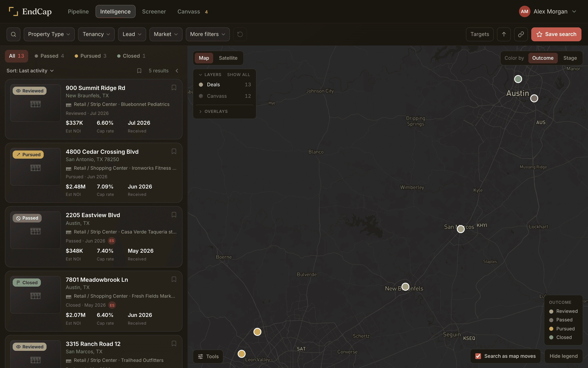Click Show All in the layers panel
588x368 pixels.
tap(239, 75)
